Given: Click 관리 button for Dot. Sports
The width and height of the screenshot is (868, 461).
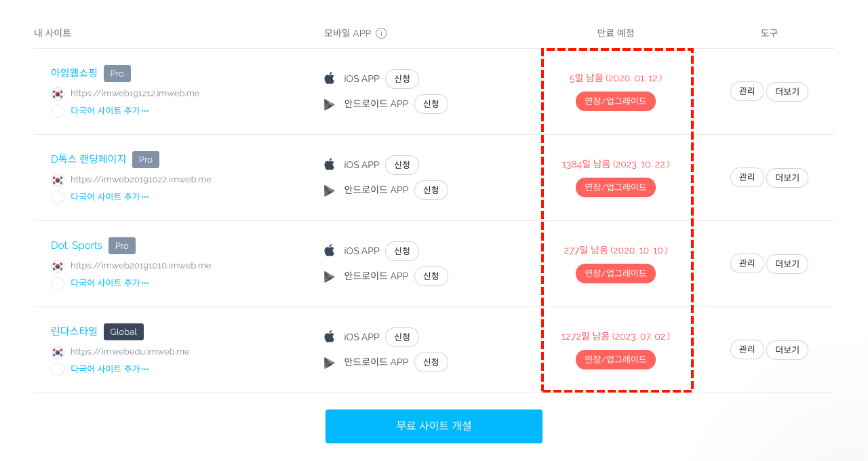Looking at the screenshot, I should pos(747,263).
